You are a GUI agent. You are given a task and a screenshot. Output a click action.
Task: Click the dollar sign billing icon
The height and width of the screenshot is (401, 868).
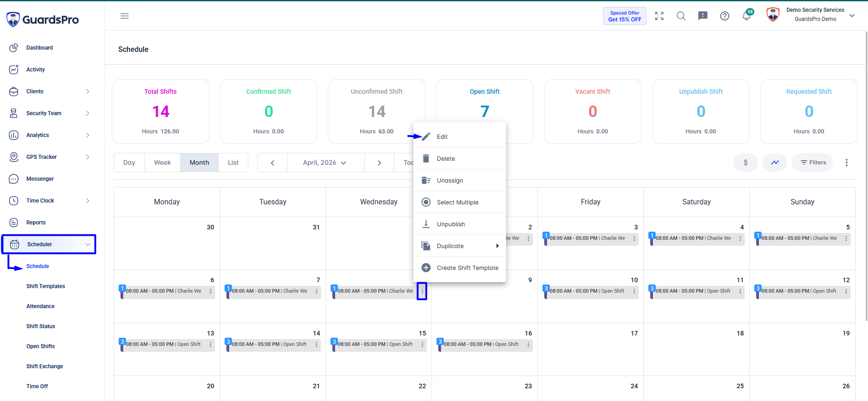point(746,162)
